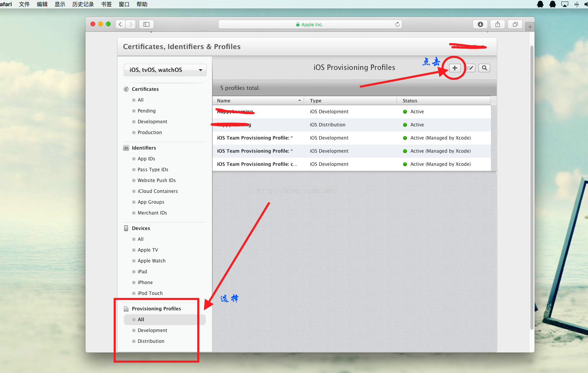The height and width of the screenshot is (373, 588).
Task: Open the 历史记录 menu
Action: coord(83,4)
